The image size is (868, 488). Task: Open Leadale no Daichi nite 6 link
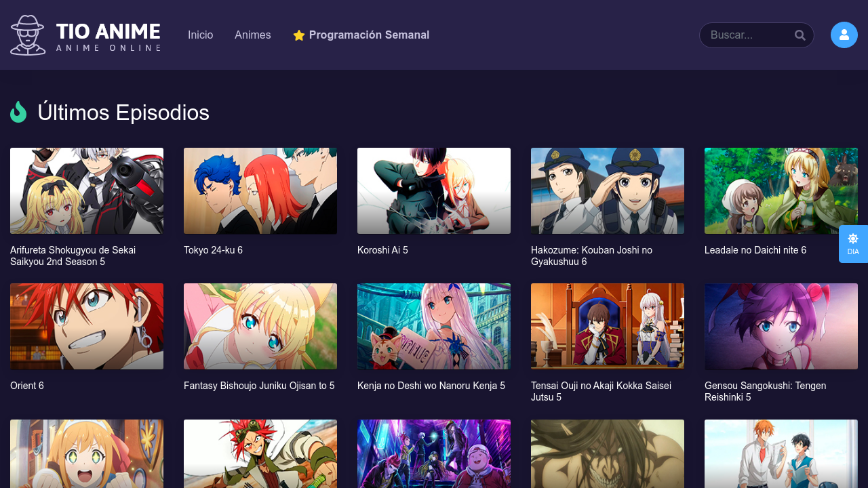(x=755, y=250)
